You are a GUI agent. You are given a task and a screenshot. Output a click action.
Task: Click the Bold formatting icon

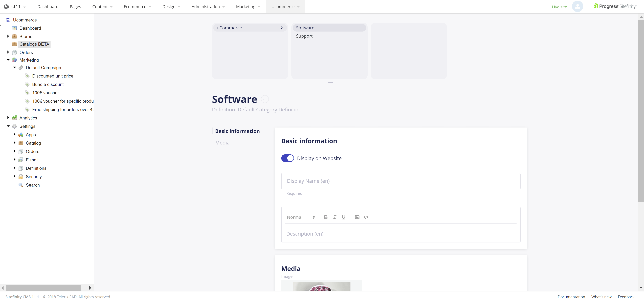pyautogui.click(x=326, y=217)
